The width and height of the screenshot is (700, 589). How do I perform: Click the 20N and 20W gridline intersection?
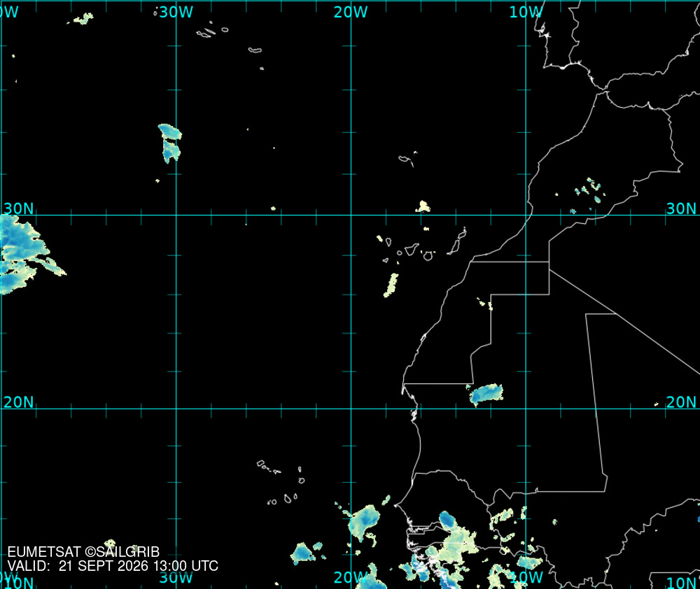[x=351, y=409]
